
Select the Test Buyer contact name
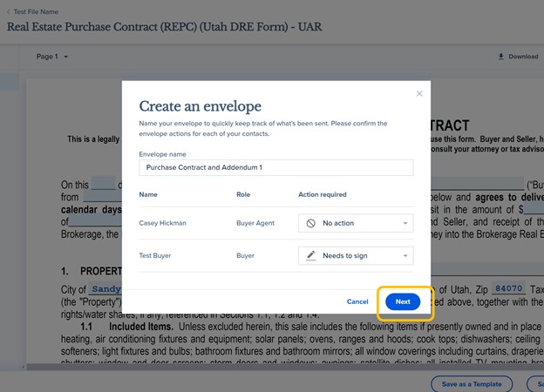click(158, 255)
